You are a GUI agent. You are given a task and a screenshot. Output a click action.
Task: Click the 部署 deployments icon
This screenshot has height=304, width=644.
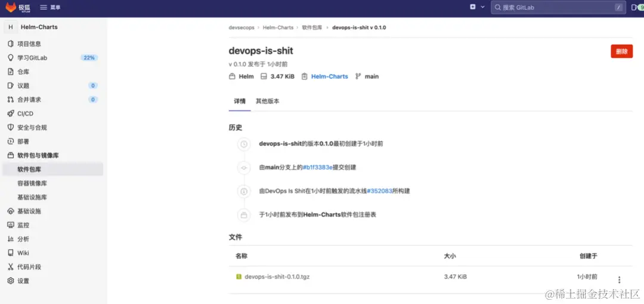click(x=11, y=142)
